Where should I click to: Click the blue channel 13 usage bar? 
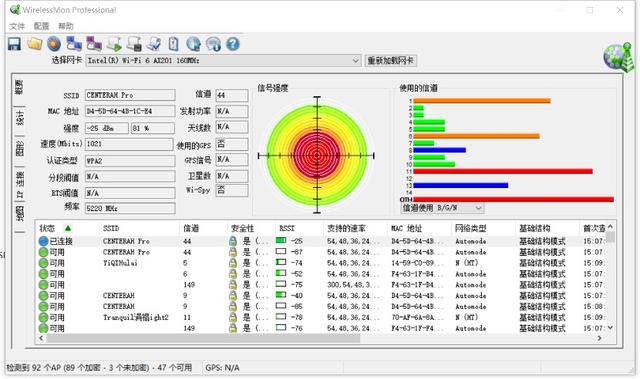(x=461, y=186)
